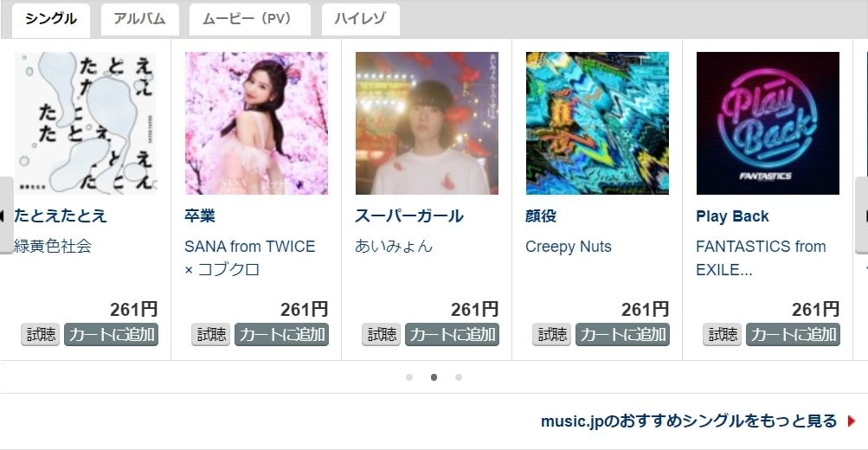Listen to スーパーガール sample via 試聴

coord(382,335)
